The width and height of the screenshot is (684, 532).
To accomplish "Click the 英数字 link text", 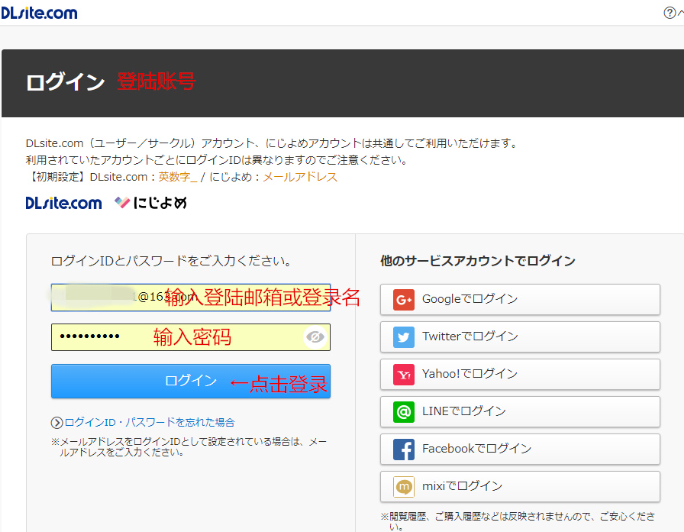I will pyautogui.click(x=177, y=177).
